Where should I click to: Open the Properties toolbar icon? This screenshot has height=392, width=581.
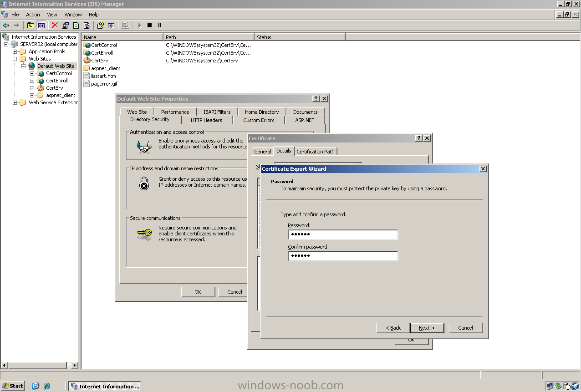[66, 25]
